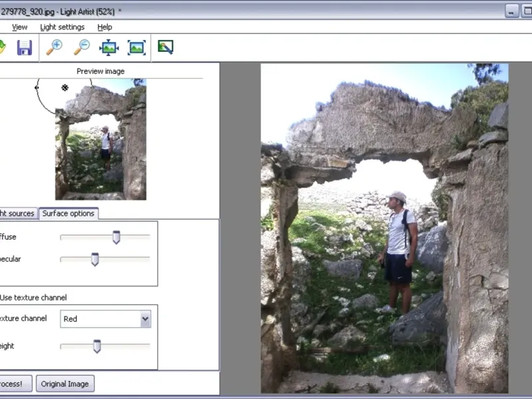
Task: Select the Surface options tab
Action: click(x=68, y=213)
